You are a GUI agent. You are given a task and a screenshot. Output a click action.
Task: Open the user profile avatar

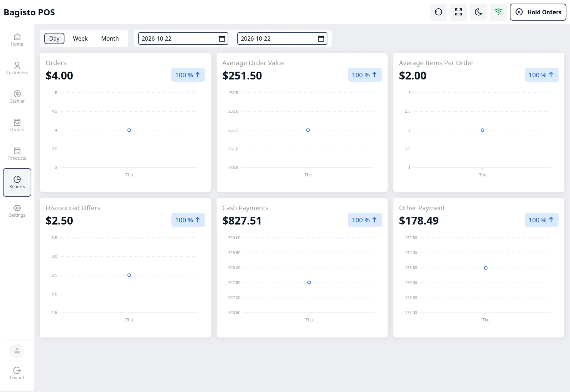coord(17,351)
